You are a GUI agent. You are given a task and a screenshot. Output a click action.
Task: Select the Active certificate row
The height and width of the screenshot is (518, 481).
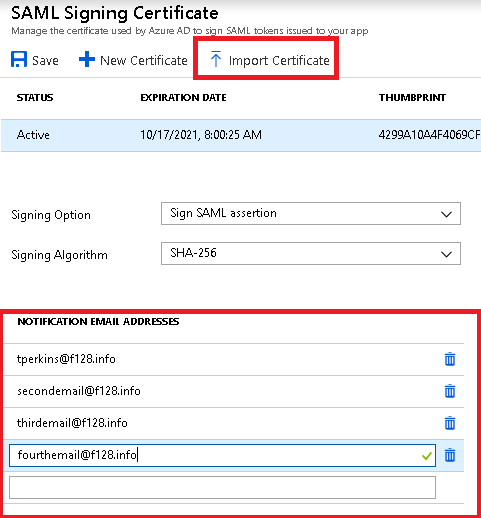[241, 135]
